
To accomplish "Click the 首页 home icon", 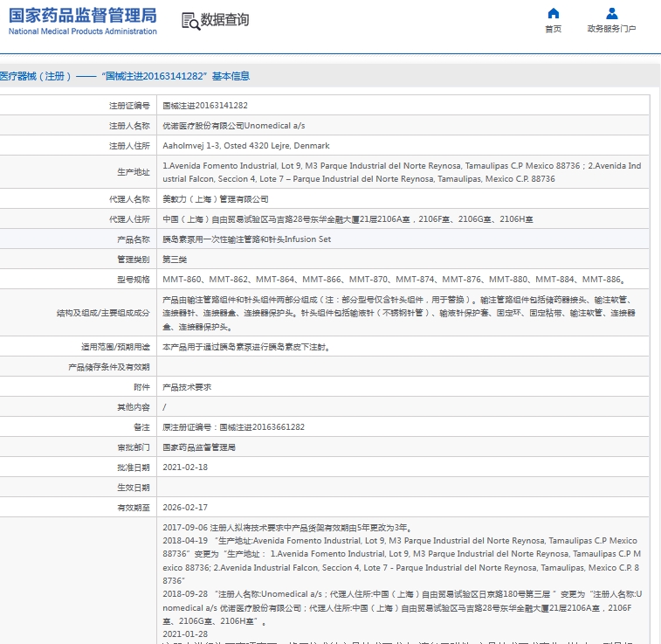I will click(553, 13).
